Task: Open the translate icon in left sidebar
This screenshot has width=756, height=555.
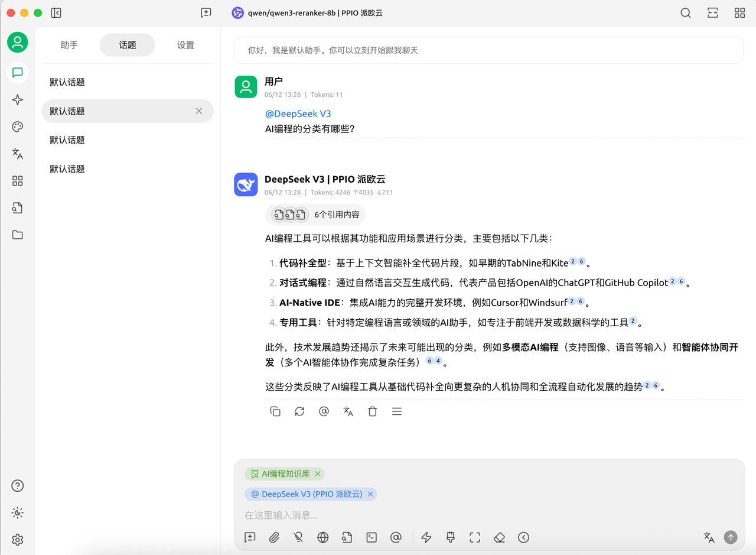Action: coord(17,154)
